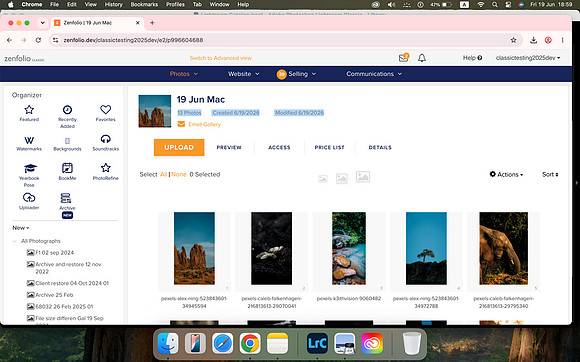The image size is (580, 362).
Task: Switch to the Preview tab
Action: (x=229, y=147)
